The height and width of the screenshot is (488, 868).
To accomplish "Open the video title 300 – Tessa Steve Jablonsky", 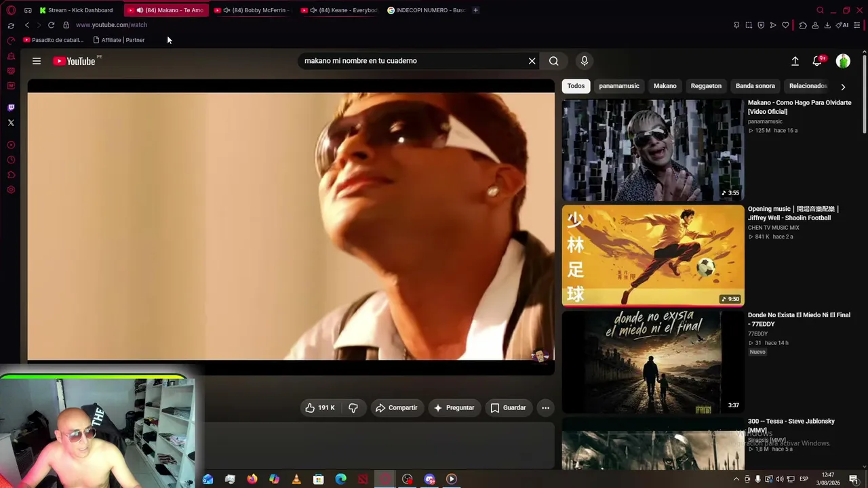I will coord(791,426).
